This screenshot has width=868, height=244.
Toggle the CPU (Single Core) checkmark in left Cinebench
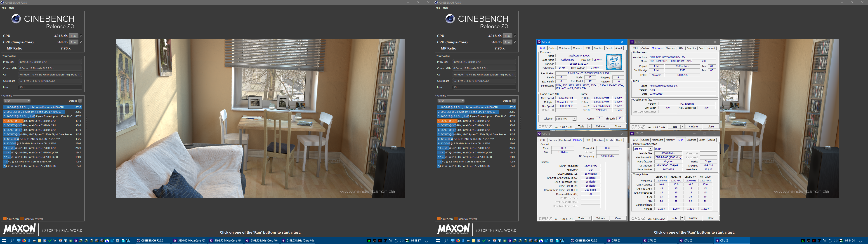point(81,42)
